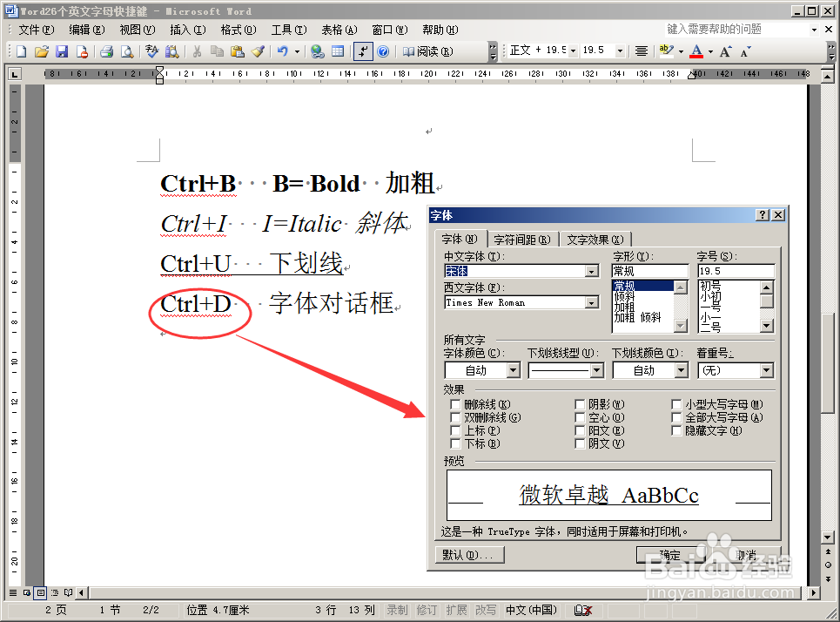Viewport: 840px width, 622px height.
Task: Check the 阴文 engrave option
Action: (x=580, y=443)
